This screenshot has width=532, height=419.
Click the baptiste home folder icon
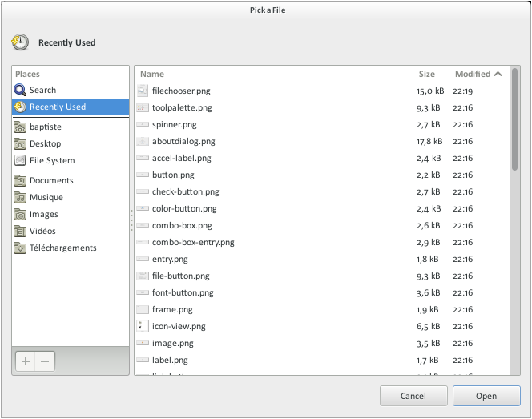(x=20, y=127)
